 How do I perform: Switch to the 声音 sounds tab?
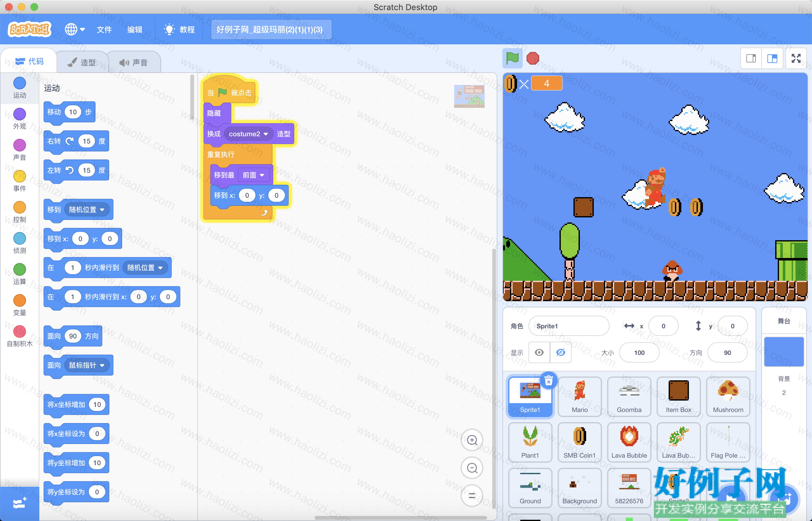click(134, 62)
